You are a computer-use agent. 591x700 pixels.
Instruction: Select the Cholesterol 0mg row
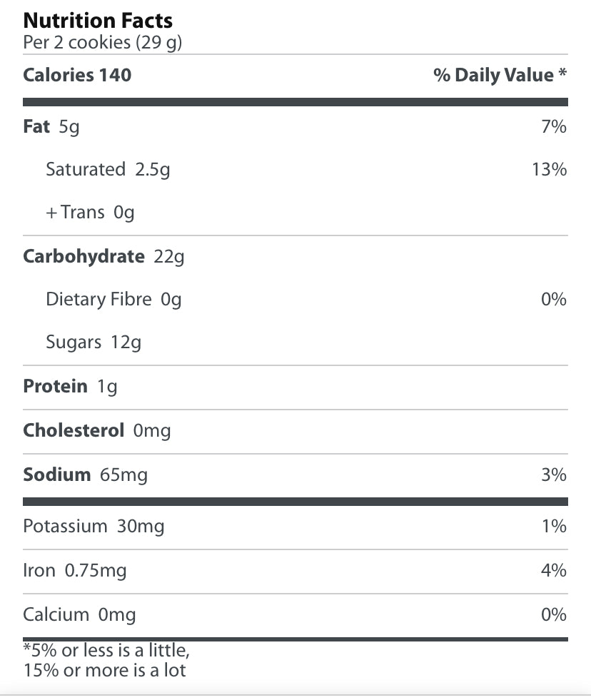coord(97,431)
